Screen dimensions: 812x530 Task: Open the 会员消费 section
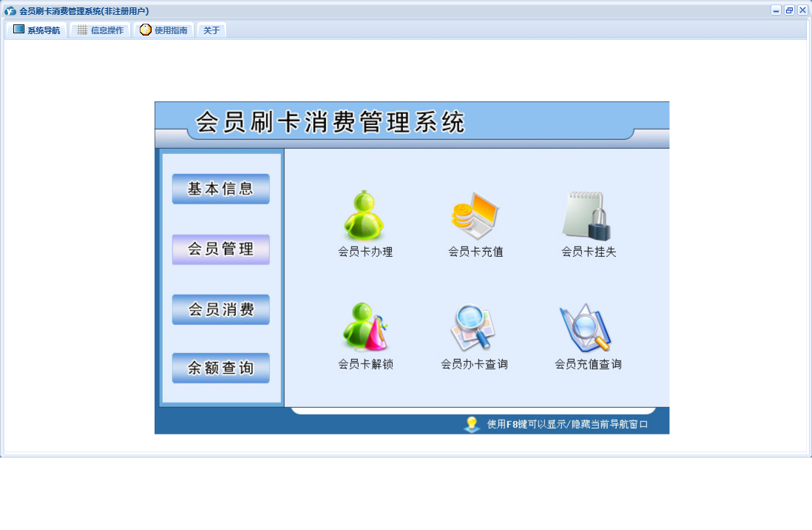click(220, 309)
